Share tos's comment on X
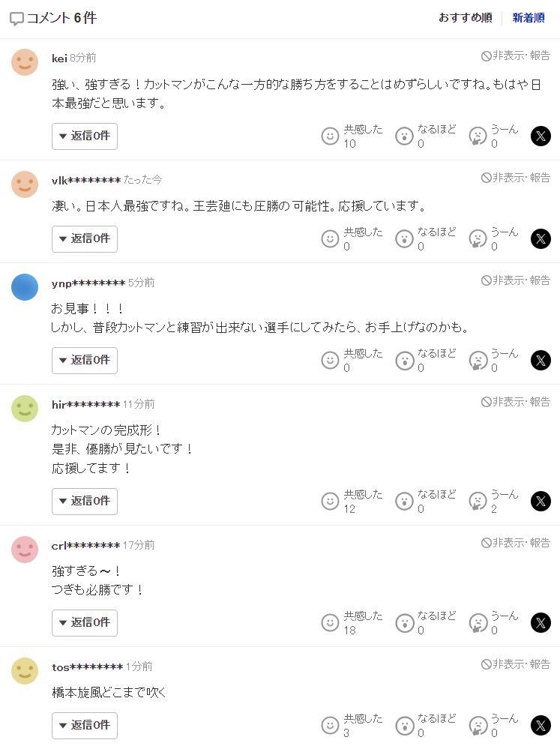560x749 pixels. click(541, 725)
